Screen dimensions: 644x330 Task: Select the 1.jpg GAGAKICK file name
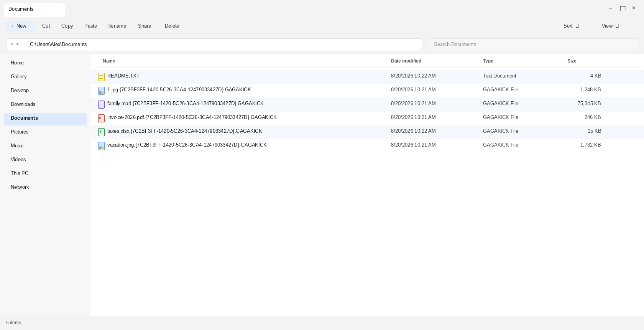pos(179,90)
